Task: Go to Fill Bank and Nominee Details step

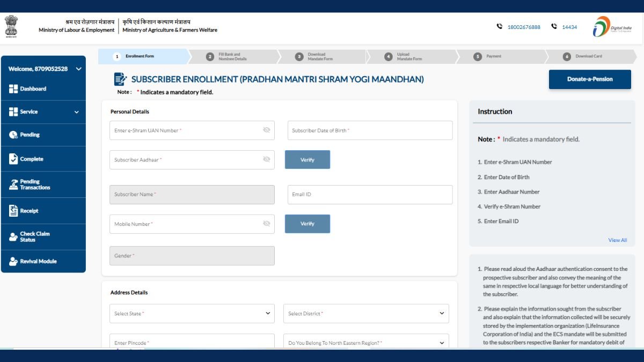Action: point(233,56)
